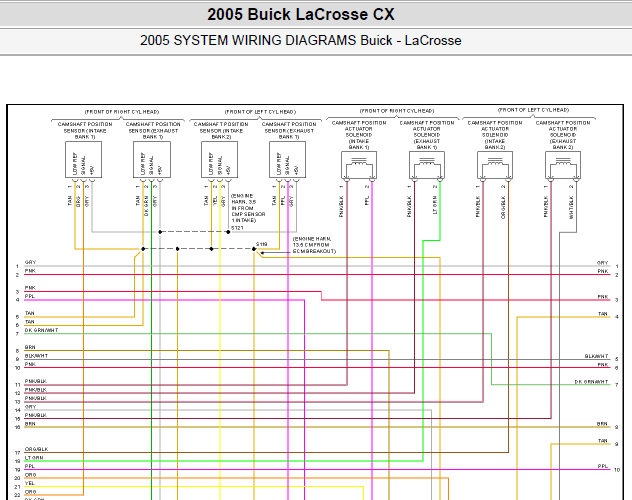This screenshot has width=632, height=500.
Task: Click the TAN label at right pin 4
Action: tap(603, 314)
